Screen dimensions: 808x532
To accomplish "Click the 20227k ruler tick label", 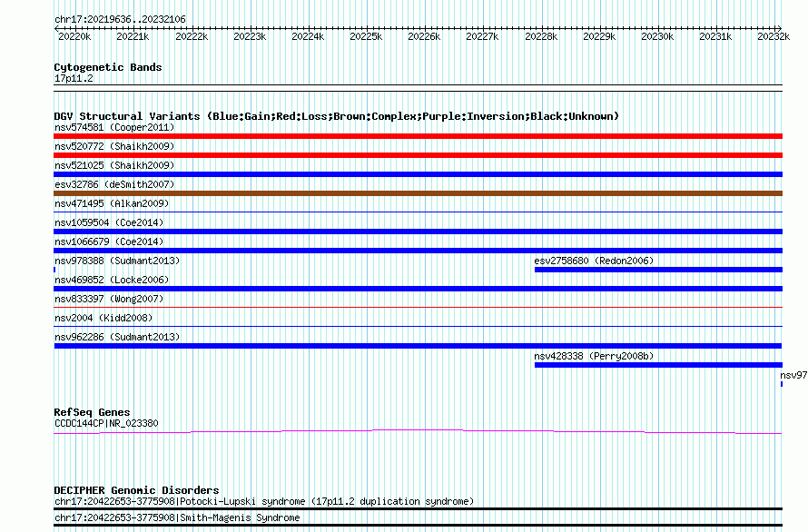I will coord(482,36).
